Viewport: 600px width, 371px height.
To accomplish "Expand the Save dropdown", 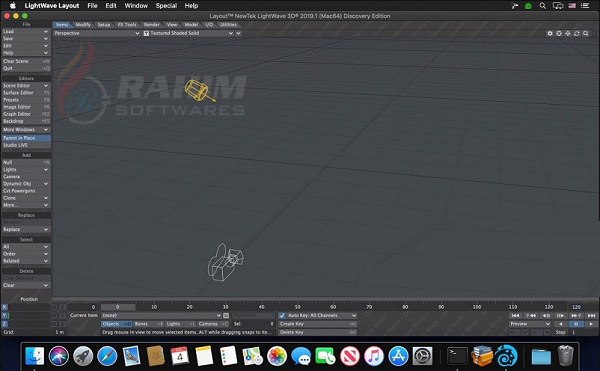I will click(x=26, y=39).
